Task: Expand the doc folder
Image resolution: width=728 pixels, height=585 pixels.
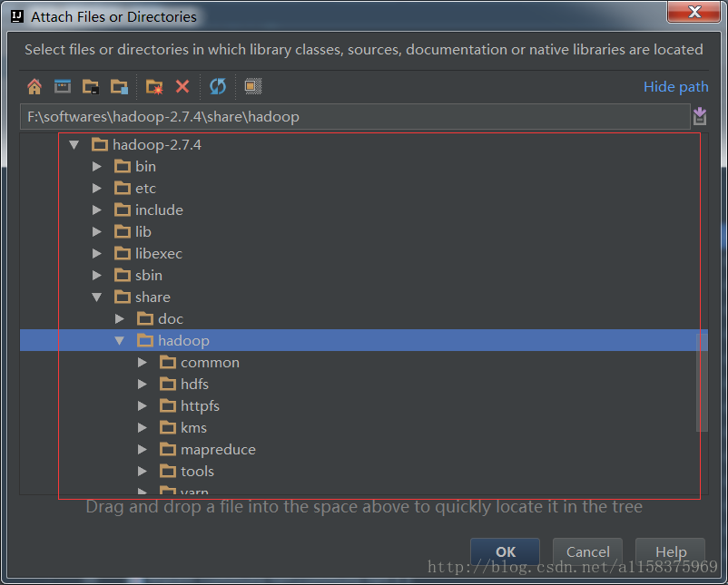Action: click(x=119, y=318)
